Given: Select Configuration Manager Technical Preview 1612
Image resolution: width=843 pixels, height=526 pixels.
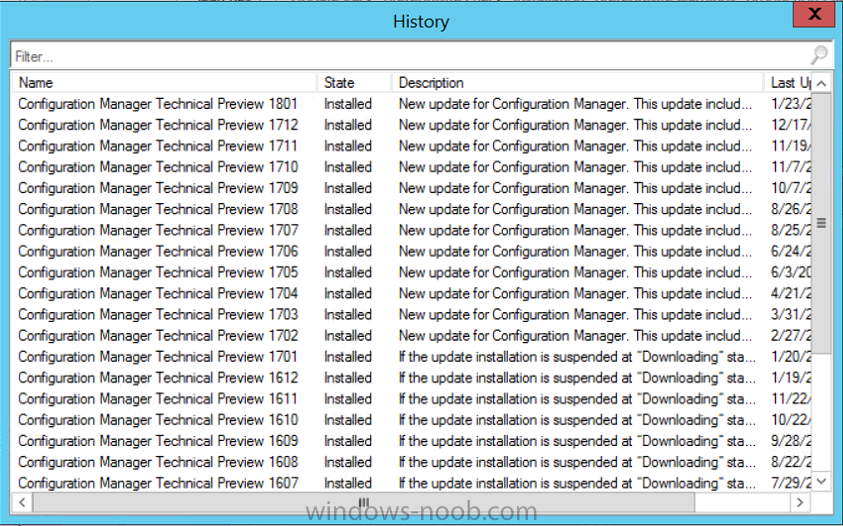Looking at the screenshot, I should pyautogui.click(x=158, y=378).
